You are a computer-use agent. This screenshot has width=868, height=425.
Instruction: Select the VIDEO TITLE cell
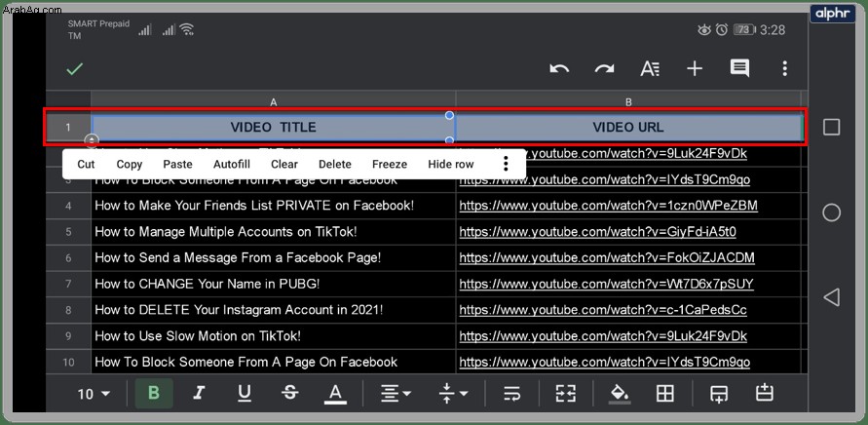pyautogui.click(x=274, y=128)
